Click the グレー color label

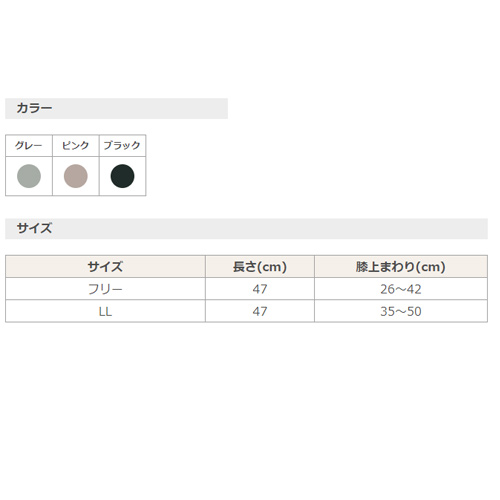click(29, 145)
